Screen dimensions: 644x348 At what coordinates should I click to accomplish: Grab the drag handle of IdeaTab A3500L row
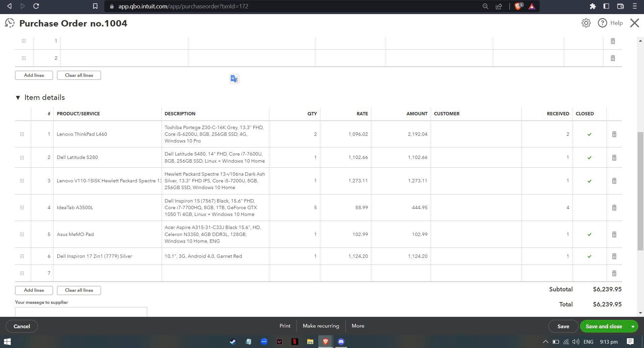[22, 208]
